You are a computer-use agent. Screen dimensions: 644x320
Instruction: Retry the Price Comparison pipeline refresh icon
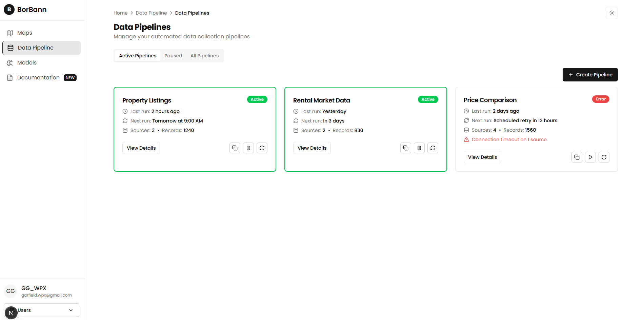coord(604,157)
